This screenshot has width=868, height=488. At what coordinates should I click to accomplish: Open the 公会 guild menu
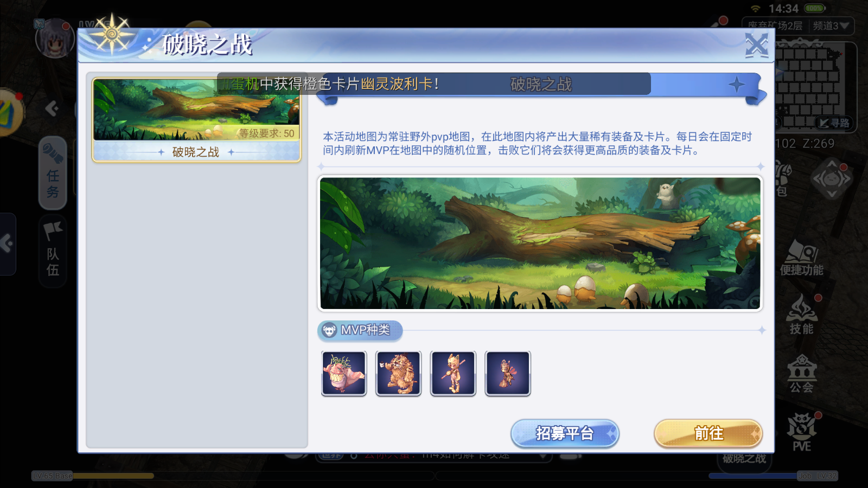pos(802,374)
